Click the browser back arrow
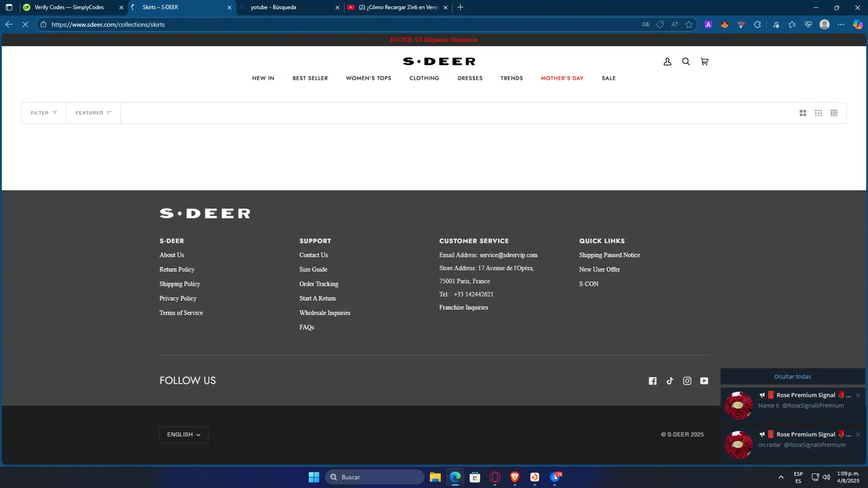 [9, 24]
